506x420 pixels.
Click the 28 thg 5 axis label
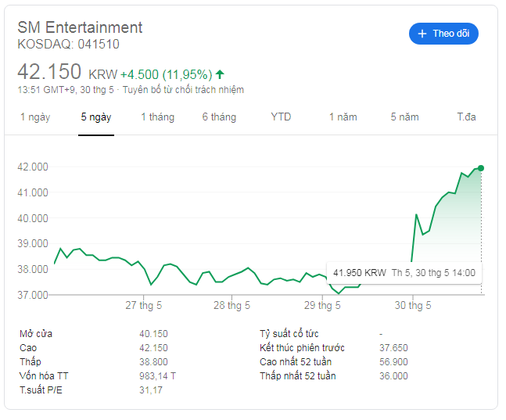tap(231, 305)
